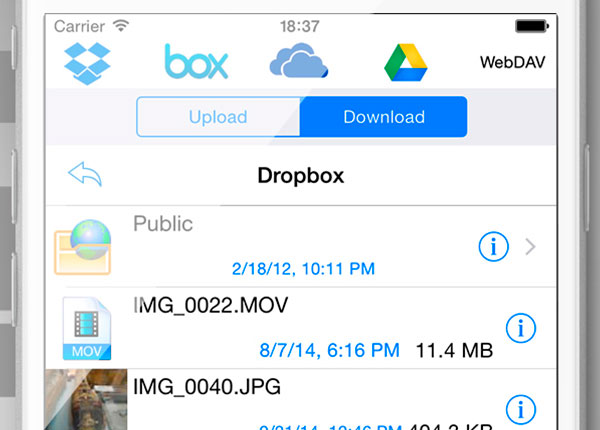Select the Dropbox cloud service icon
The height and width of the screenshot is (430, 600).
click(x=89, y=62)
